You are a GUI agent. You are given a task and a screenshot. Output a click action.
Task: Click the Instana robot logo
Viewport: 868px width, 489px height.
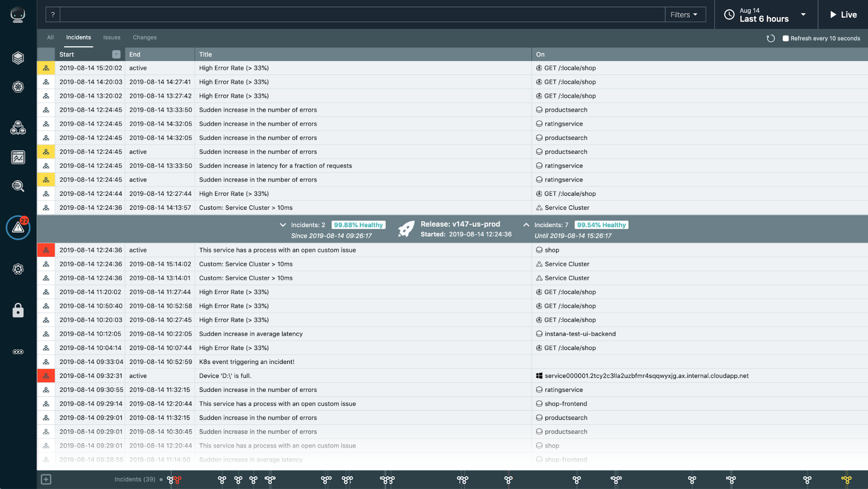(x=18, y=15)
